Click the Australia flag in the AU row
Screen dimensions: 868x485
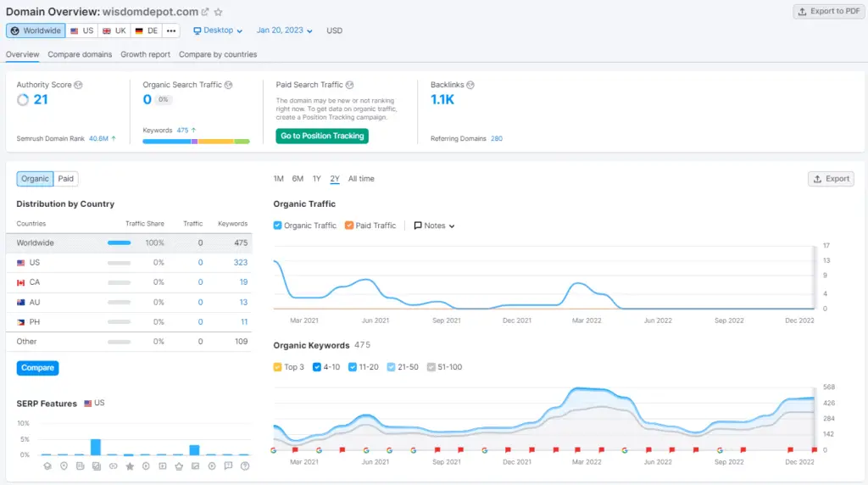(21, 303)
